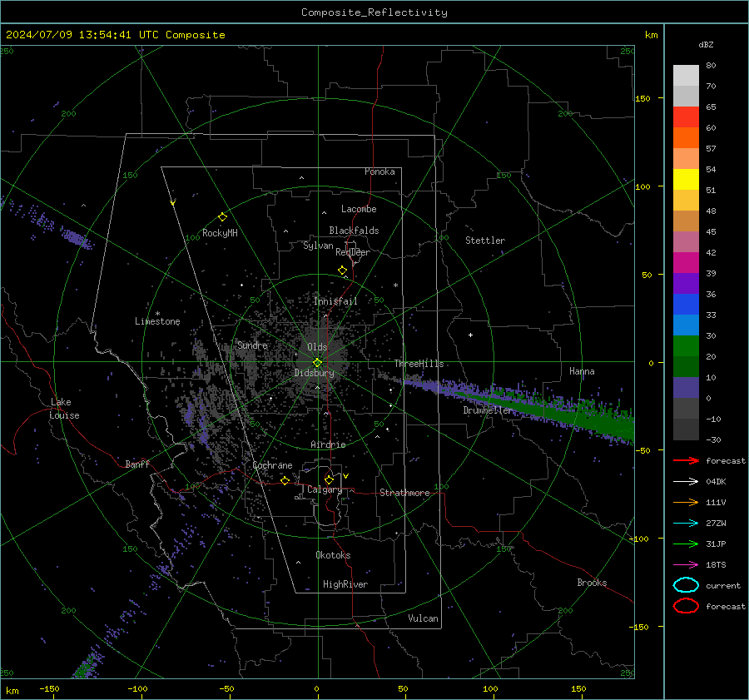The height and width of the screenshot is (700, 749).
Task: Click the Hanna city label
Action: pos(582,371)
